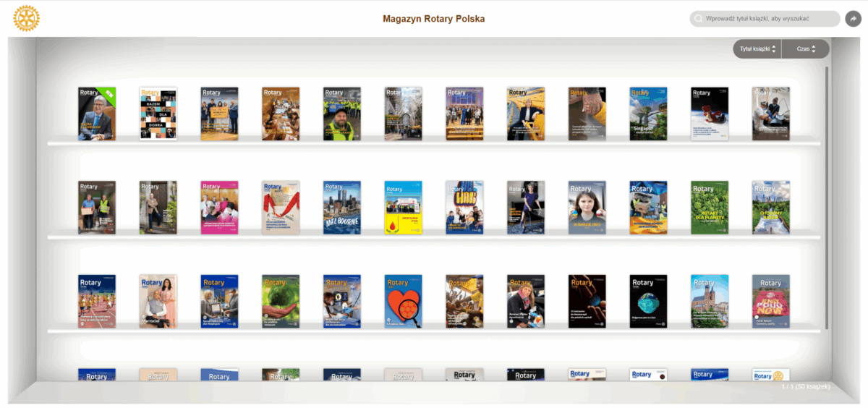Screen dimensions: 868x408
Task: Click the Magazyn Rotary Polska title
Action: click(434, 19)
